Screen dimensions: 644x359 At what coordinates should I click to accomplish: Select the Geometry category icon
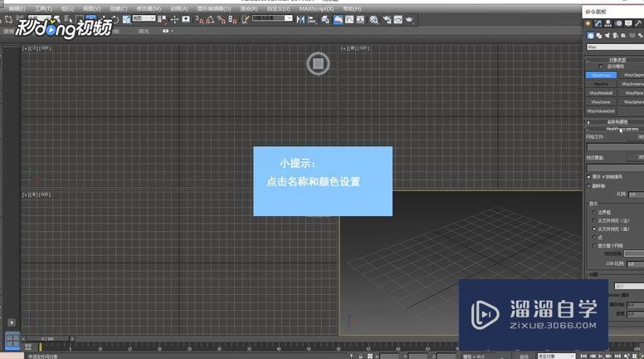[x=590, y=36]
